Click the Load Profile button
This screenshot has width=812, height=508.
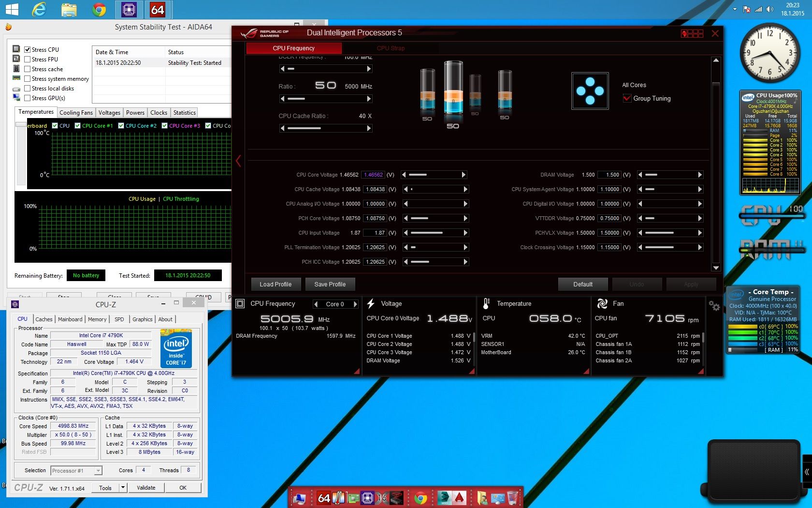(275, 284)
